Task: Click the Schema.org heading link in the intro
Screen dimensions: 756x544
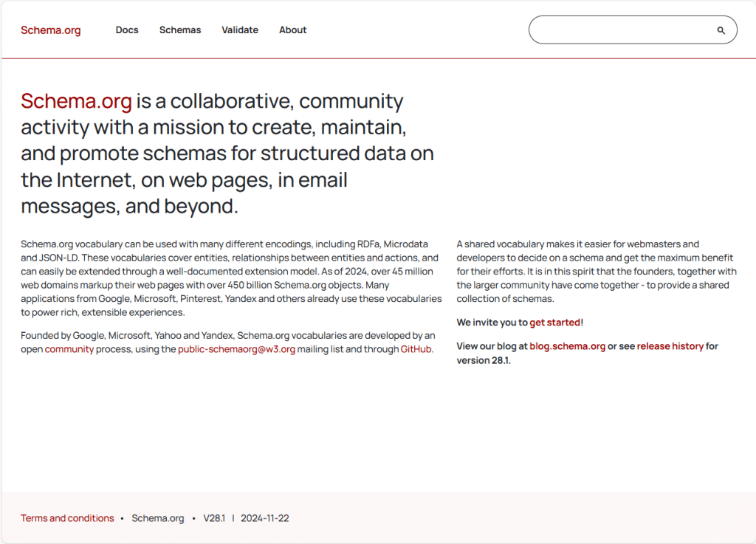Action: (76, 101)
